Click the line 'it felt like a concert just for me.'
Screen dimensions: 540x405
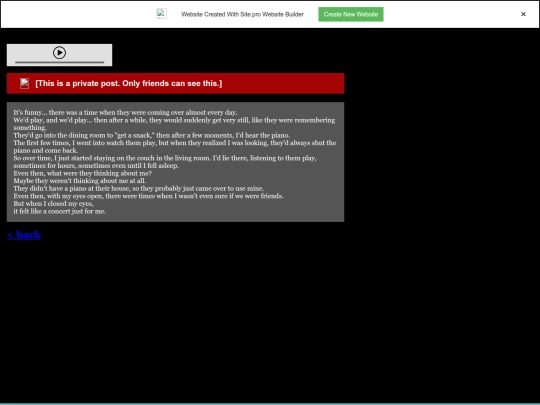[x=60, y=211]
